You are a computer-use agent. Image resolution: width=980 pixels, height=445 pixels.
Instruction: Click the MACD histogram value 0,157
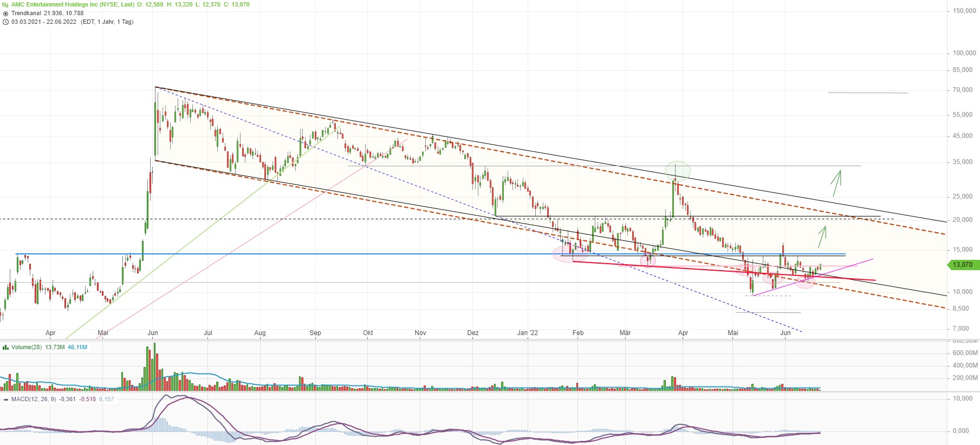107,399
